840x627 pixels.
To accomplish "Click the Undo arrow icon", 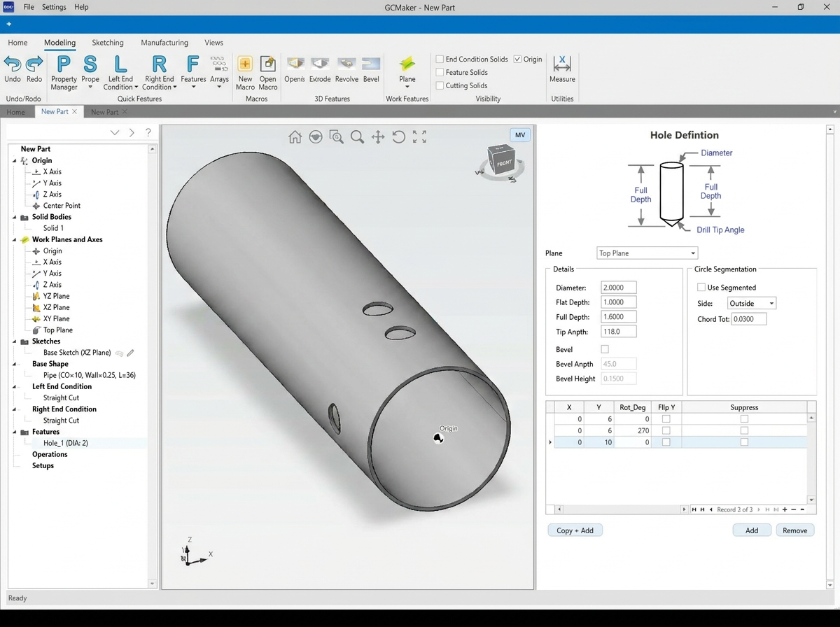I will [13, 64].
